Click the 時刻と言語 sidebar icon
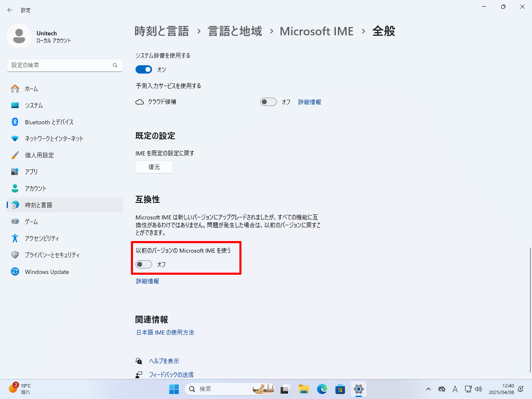Screen dimensions: 532x399 [15, 205]
